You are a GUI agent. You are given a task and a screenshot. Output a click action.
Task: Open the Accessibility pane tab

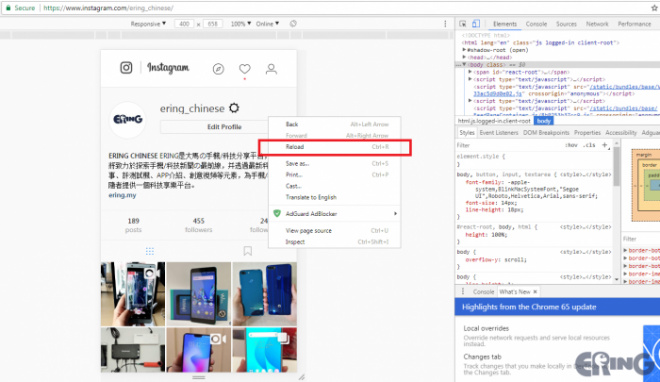click(621, 133)
